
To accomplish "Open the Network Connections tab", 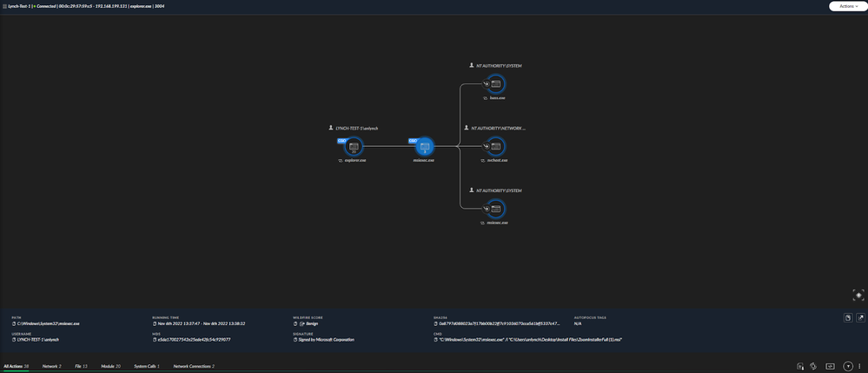I will tap(194, 366).
